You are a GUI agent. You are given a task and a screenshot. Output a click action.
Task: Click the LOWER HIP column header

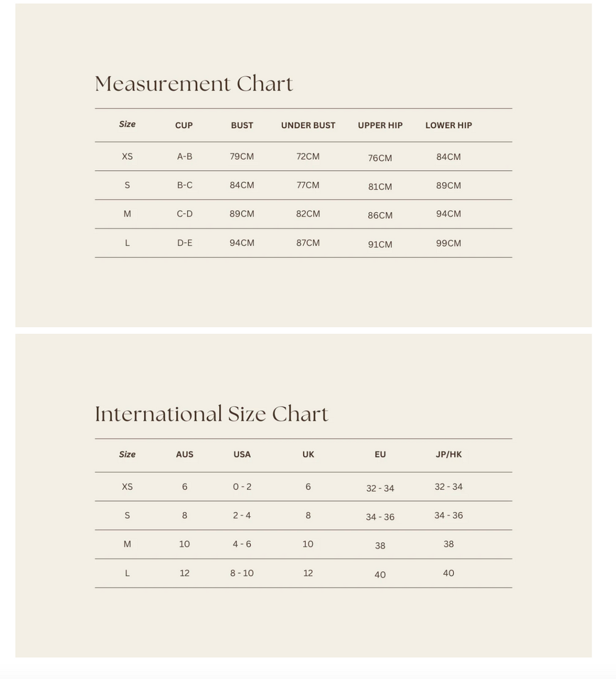pos(449,125)
